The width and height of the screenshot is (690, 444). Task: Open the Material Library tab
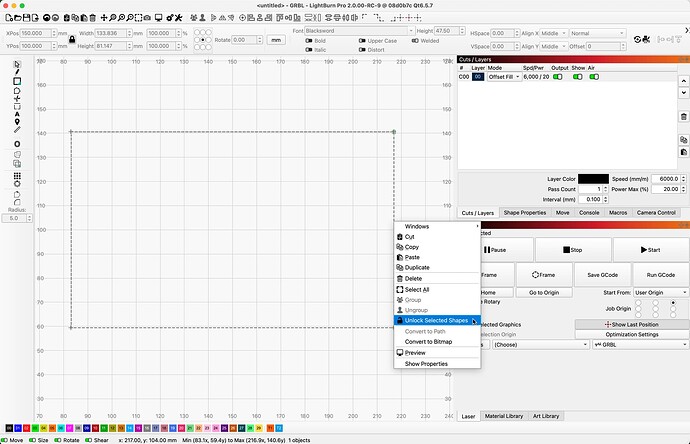(x=504, y=416)
